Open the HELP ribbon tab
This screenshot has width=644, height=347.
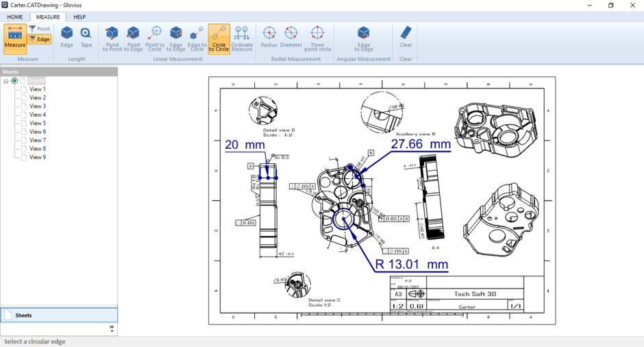tap(79, 17)
